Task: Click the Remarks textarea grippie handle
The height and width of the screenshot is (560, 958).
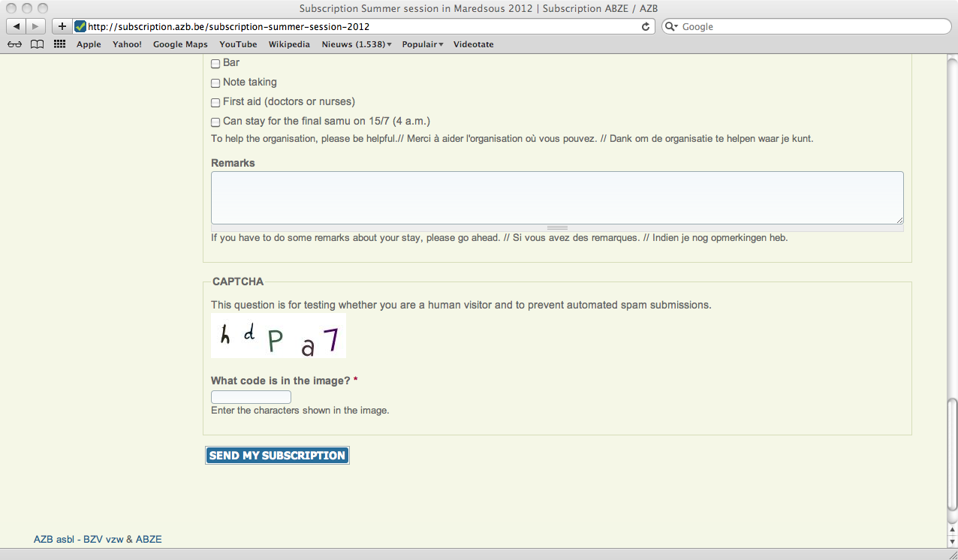Action: [x=557, y=227]
